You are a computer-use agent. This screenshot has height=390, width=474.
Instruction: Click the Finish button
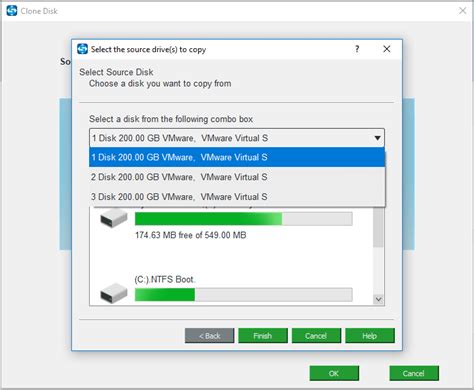tap(263, 336)
